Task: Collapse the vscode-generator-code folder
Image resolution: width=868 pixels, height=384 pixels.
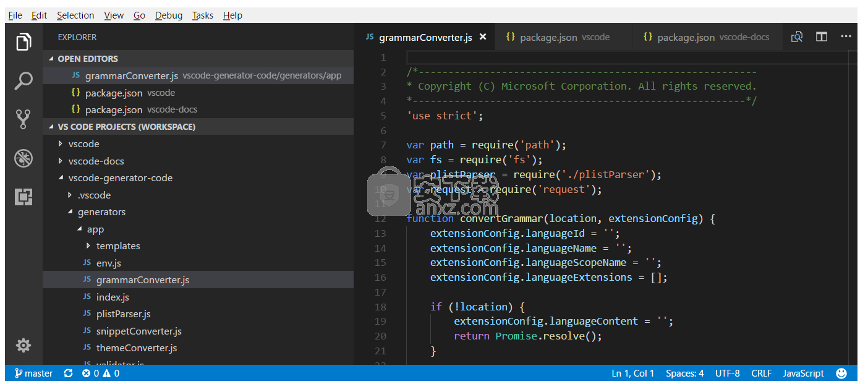Action: pyautogui.click(x=60, y=177)
